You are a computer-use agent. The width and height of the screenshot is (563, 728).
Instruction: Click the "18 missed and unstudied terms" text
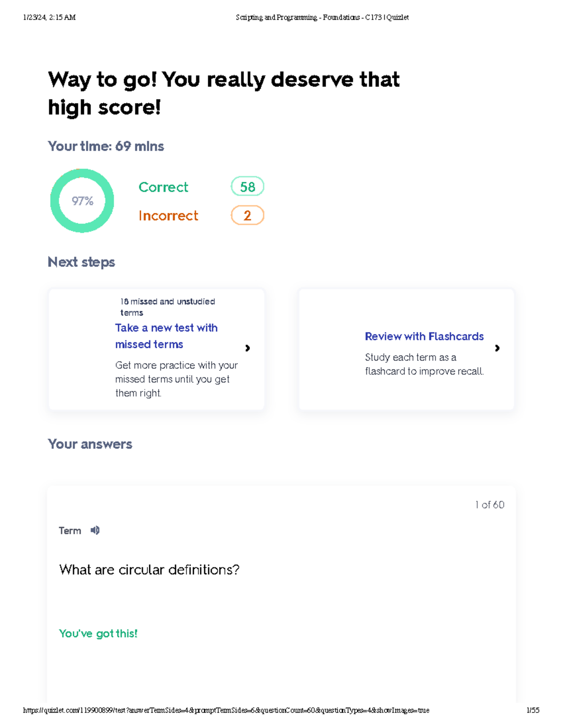pyautogui.click(x=167, y=307)
